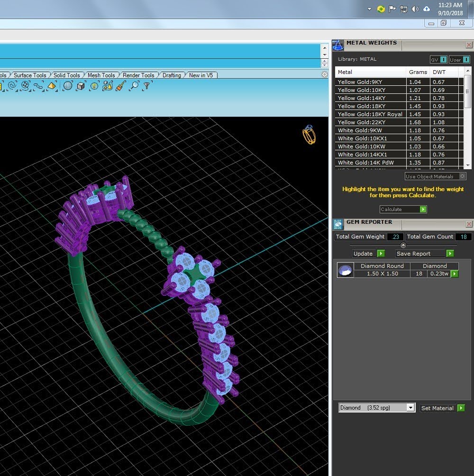Click the Metal column header
474x476 pixels.
click(x=371, y=72)
